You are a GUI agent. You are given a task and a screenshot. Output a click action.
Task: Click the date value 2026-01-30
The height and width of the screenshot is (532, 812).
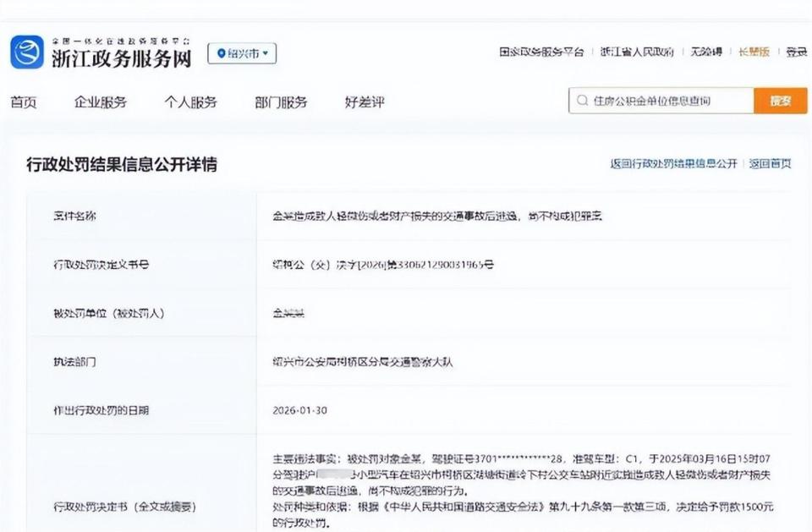point(299,410)
